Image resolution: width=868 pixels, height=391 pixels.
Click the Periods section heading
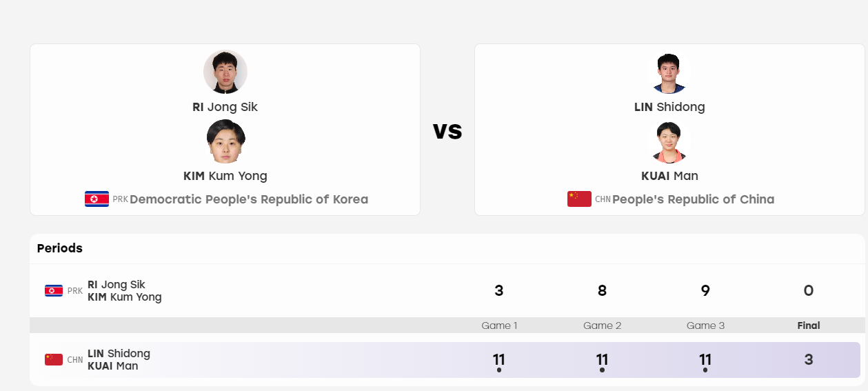coord(60,248)
